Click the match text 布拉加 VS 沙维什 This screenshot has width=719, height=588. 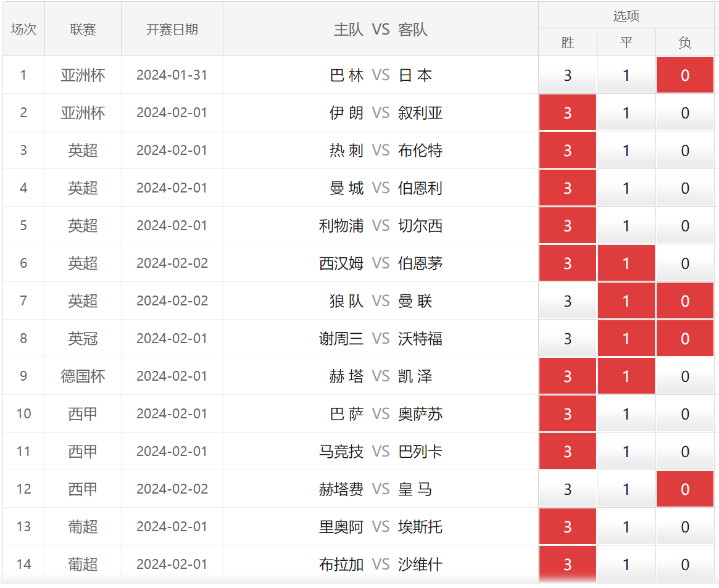(381, 564)
